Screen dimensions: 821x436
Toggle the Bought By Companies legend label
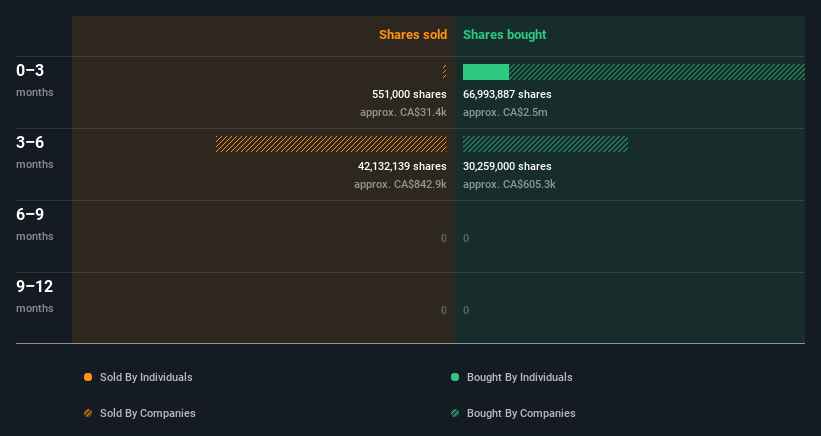pyautogui.click(x=521, y=413)
